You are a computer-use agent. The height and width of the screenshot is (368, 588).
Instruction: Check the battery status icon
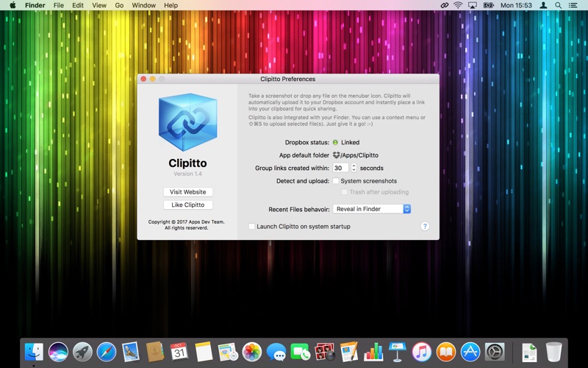[x=489, y=5]
